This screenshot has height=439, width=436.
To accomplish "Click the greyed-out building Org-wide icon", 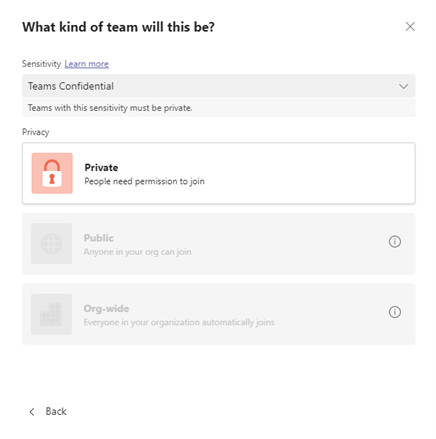I will pyautogui.click(x=51, y=314).
